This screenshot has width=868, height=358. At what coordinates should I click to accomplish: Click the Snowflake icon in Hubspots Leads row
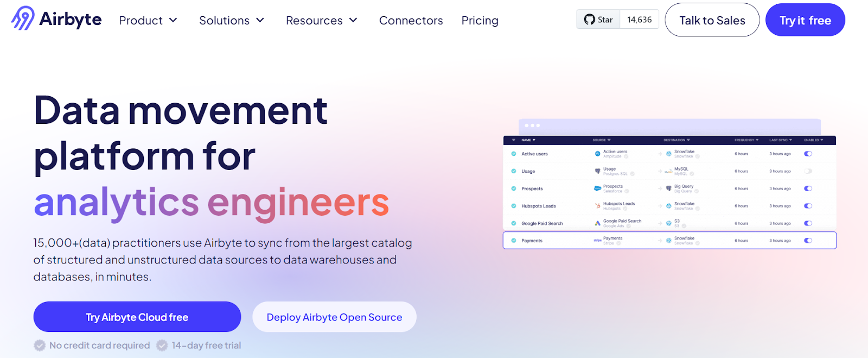[669, 206]
